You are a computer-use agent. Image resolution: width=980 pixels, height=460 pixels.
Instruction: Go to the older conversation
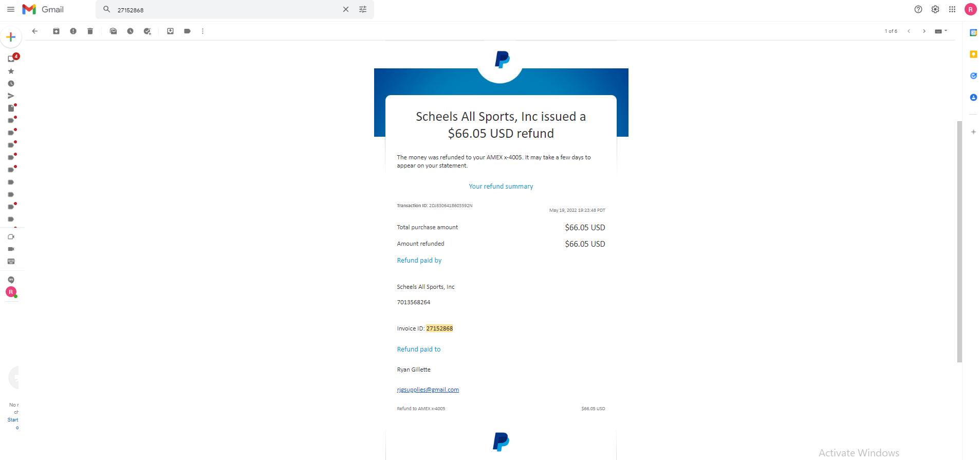(x=924, y=31)
